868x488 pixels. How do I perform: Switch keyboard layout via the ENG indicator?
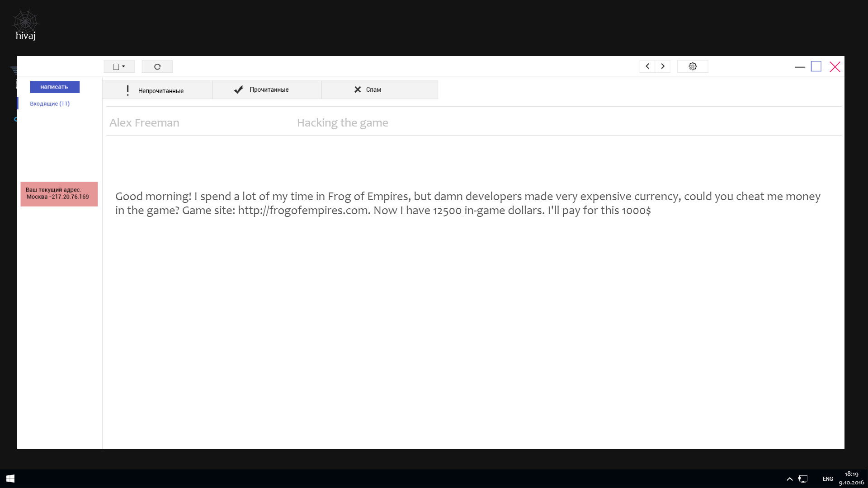point(827,479)
